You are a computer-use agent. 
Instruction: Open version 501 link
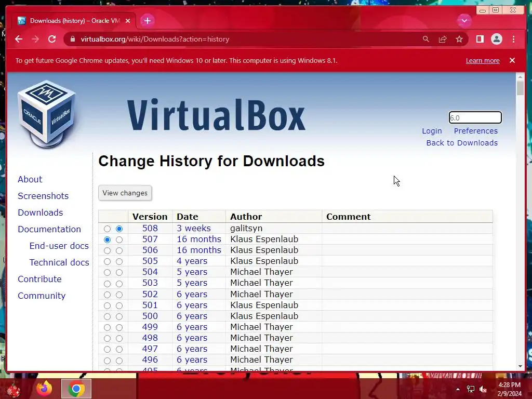coord(150,305)
